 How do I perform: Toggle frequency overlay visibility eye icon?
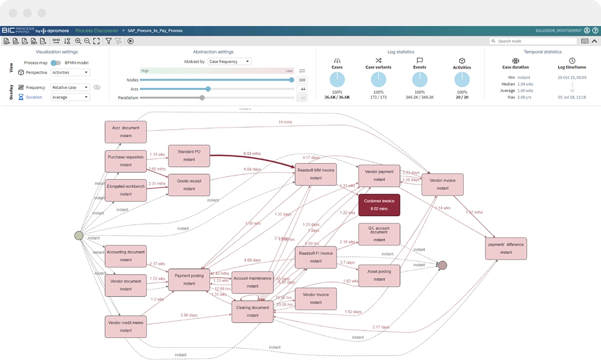[97, 87]
